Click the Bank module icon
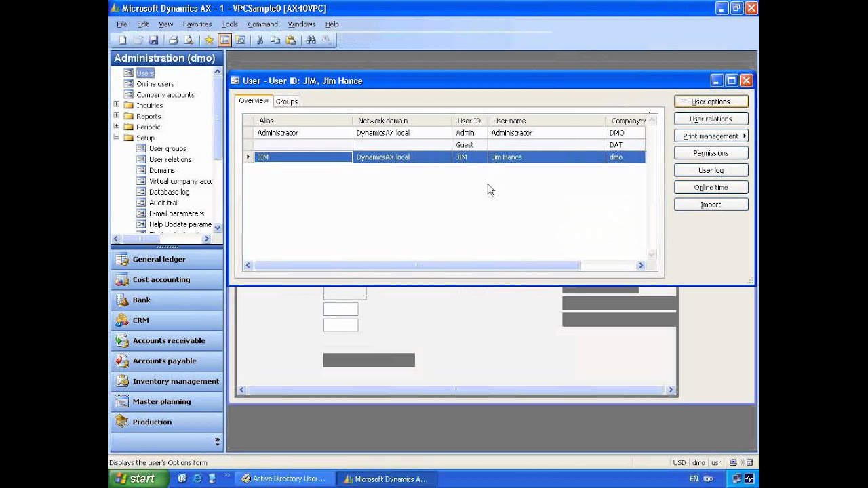This screenshot has height=488, width=868. 122,300
